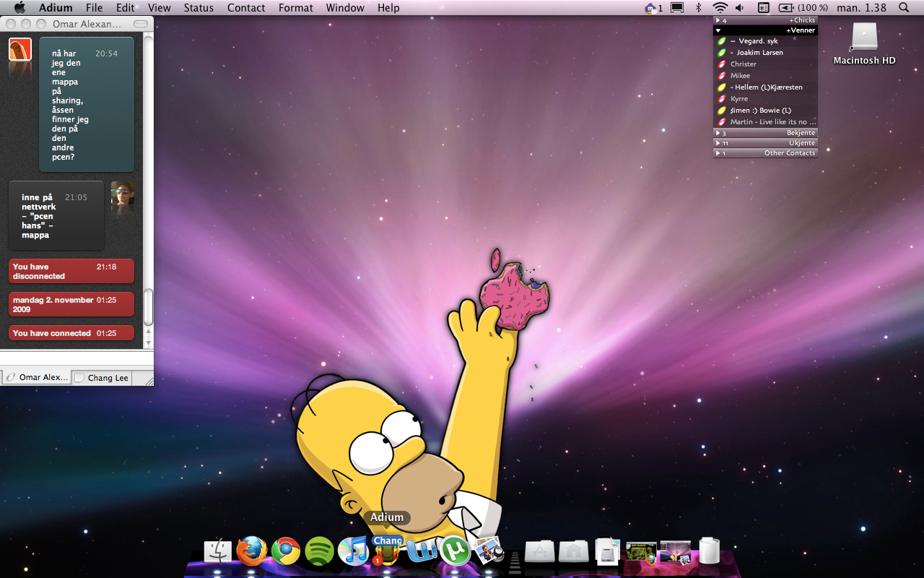Open the Help menu
This screenshot has width=924, height=578.
tap(388, 8)
